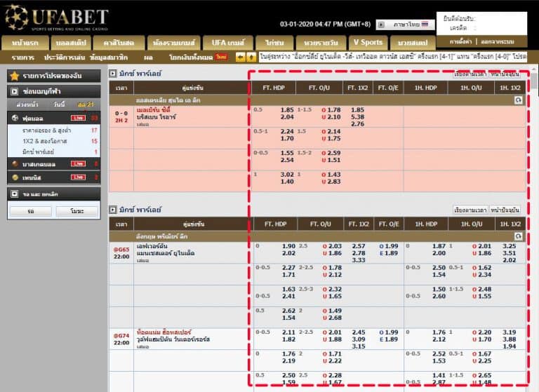Click the Live badge beside ฟุตบอล
This screenshot has height=392, width=539.
(78, 118)
